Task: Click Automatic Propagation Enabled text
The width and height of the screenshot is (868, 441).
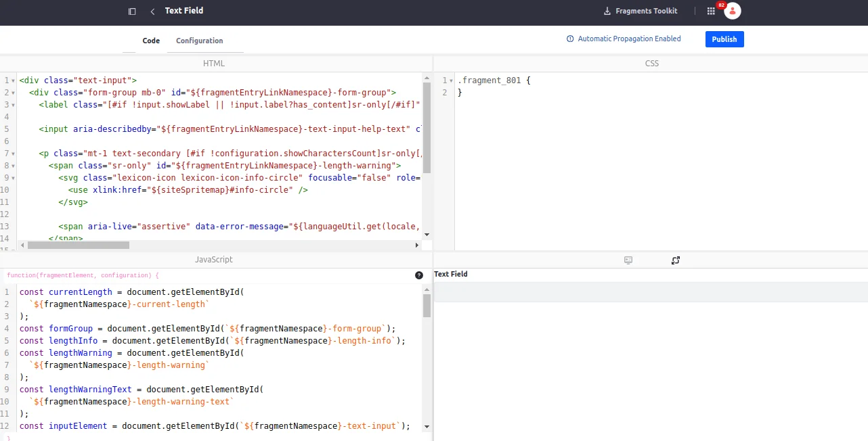Action: pos(630,39)
